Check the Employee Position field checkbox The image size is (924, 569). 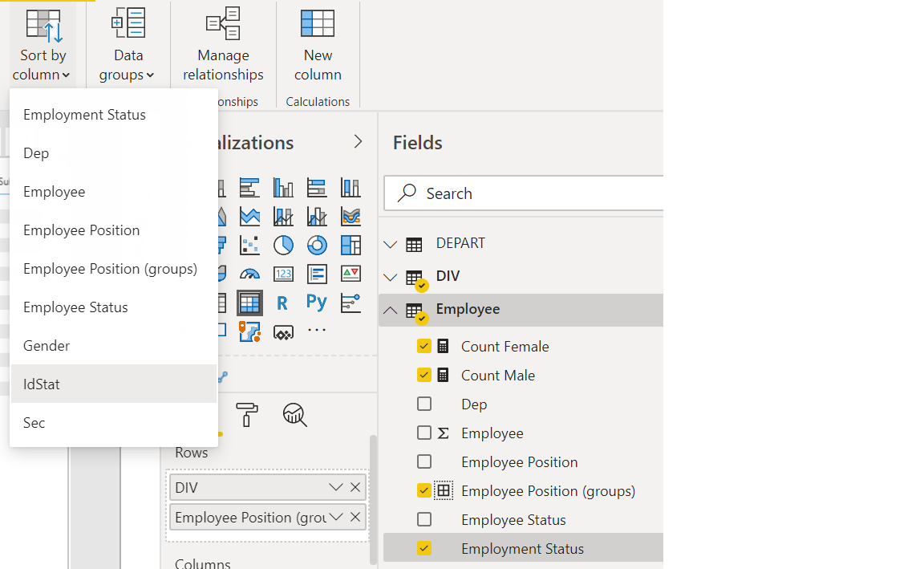[423, 461]
